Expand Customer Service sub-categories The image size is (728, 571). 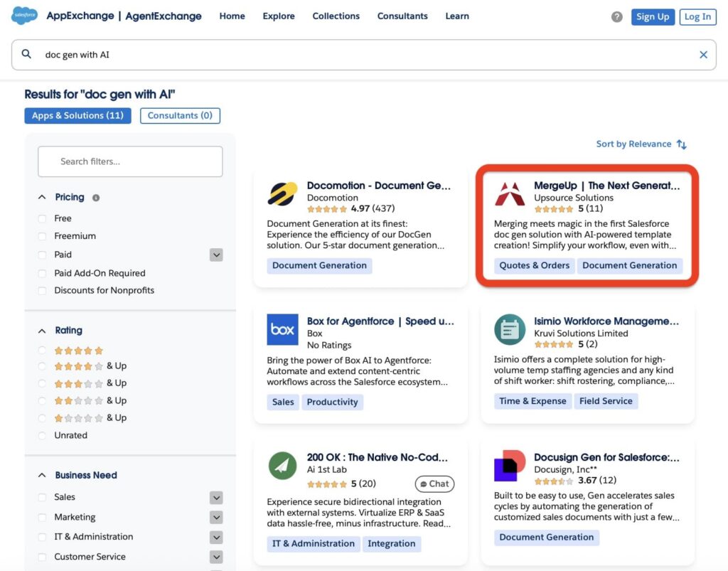(x=216, y=557)
